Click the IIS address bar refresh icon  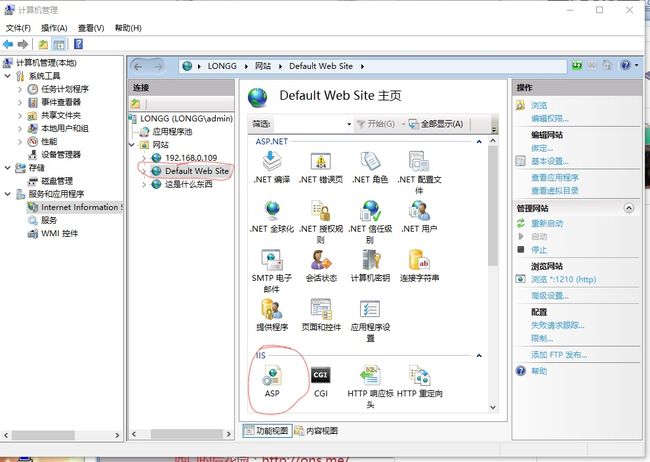[x=577, y=66]
